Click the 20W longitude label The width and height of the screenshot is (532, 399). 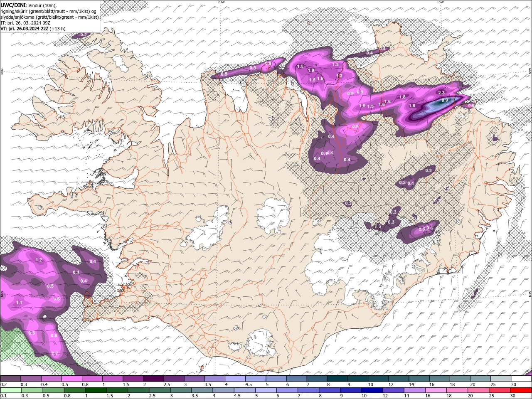click(x=221, y=2)
